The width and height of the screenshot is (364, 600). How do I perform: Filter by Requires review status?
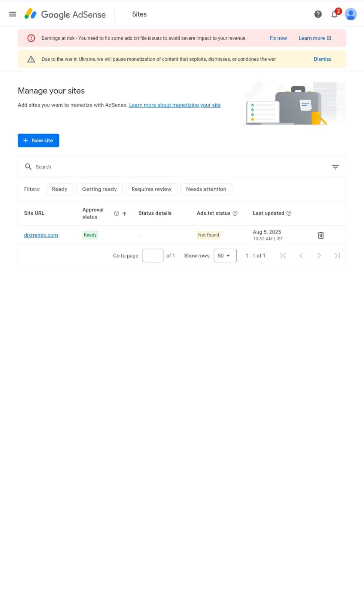pos(152,189)
